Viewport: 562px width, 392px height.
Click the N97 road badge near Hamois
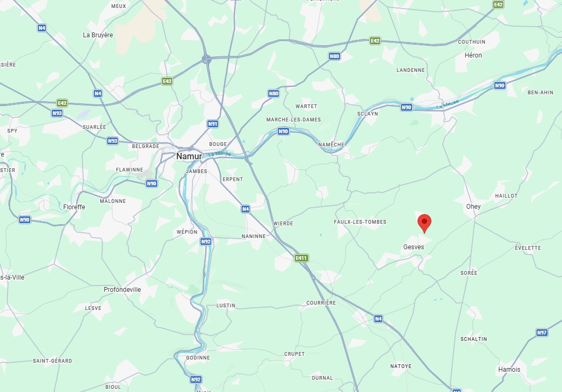pyautogui.click(x=542, y=332)
